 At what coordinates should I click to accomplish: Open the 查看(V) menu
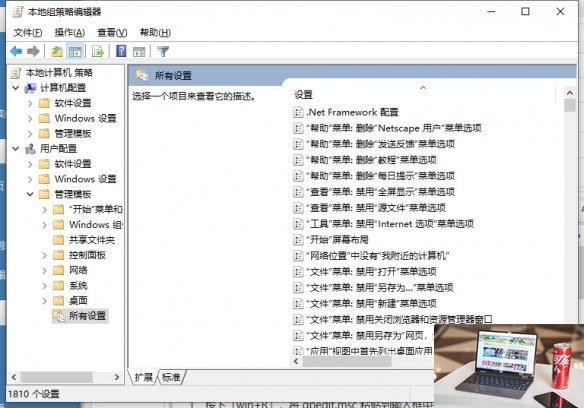pyautogui.click(x=112, y=33)
